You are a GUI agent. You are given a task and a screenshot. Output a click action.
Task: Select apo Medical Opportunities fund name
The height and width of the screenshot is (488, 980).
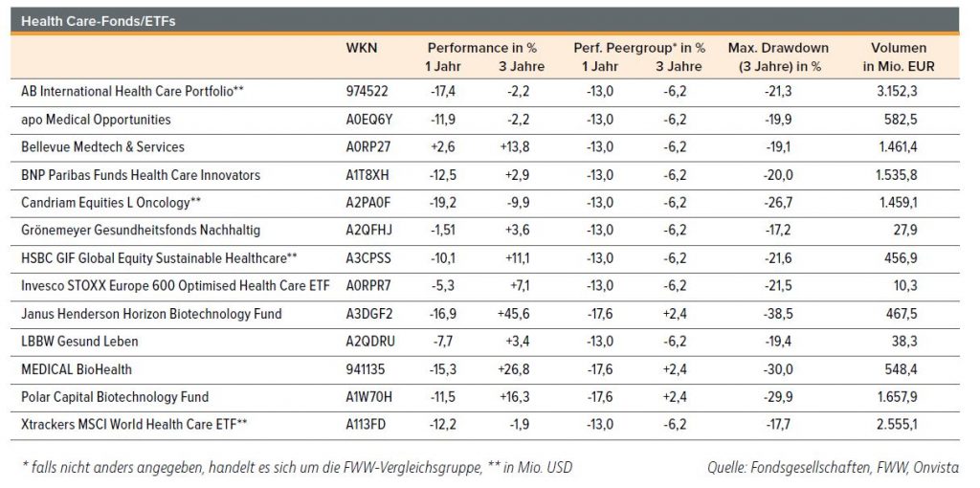(x=96, y=121)
